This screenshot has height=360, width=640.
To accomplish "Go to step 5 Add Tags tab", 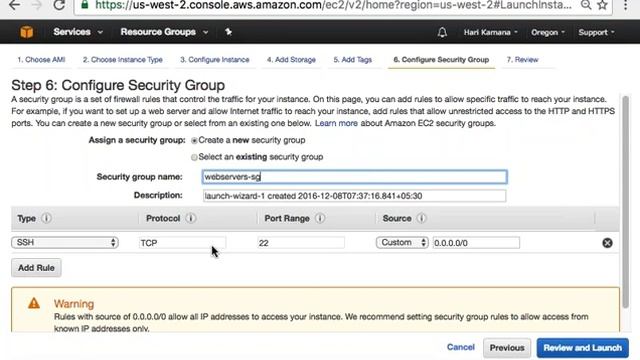I will (353, 60).
